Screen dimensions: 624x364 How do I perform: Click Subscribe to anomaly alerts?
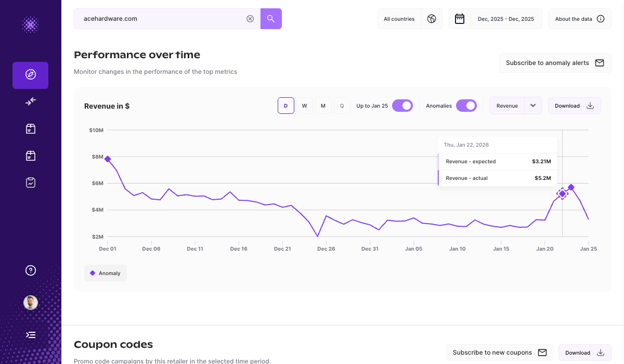coord(555,62)
